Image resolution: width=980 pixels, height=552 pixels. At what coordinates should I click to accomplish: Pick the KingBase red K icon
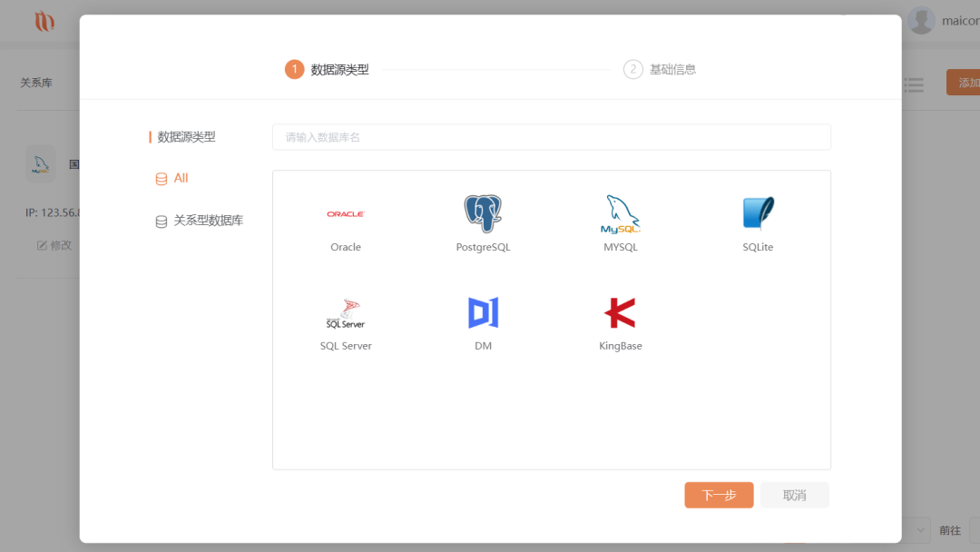click(620, 312)
